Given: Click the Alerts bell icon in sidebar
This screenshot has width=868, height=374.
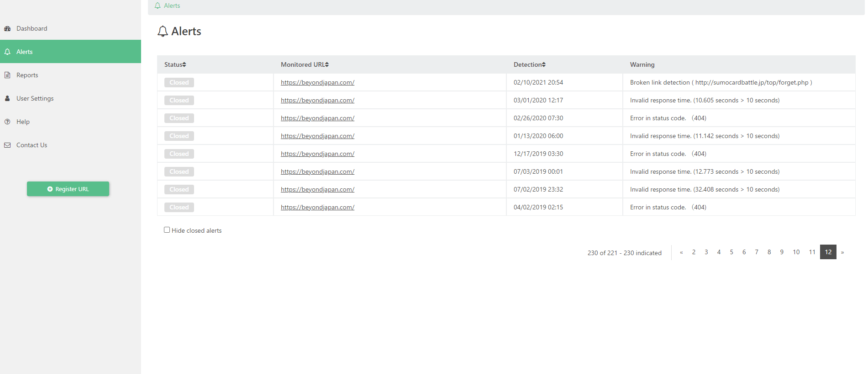Looking at the screenshot, I should [7, 52].
